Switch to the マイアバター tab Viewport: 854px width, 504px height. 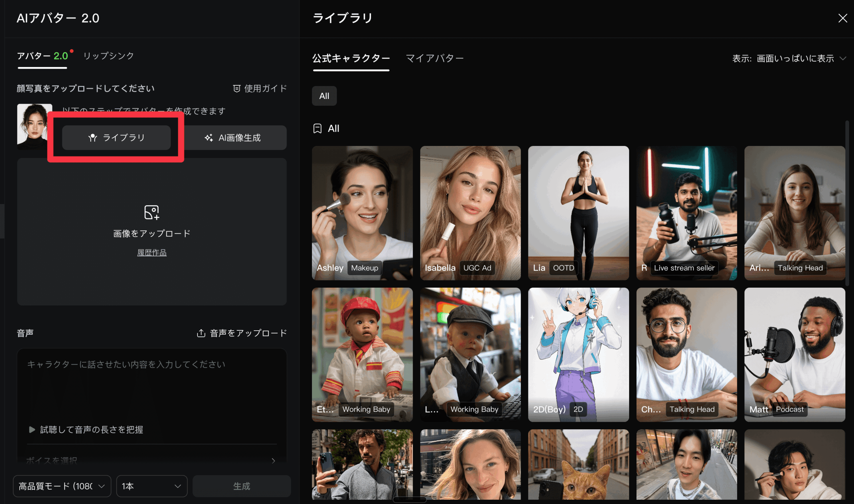click(x=434, y=58)
